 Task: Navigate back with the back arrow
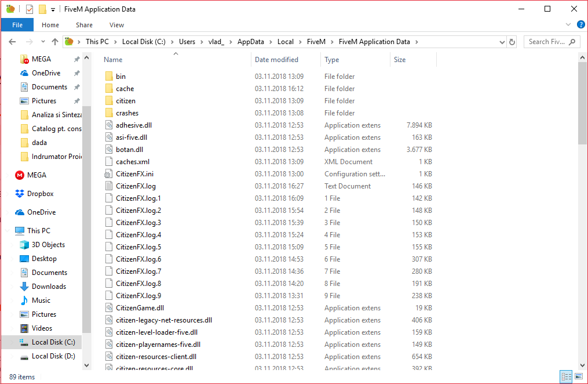pyautogui.click(x=12, y=42)
